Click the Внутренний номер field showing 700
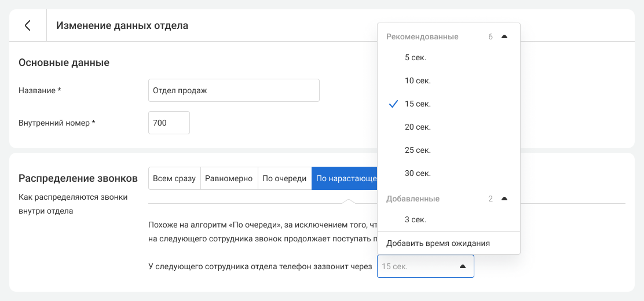This screenshot has width=644, height=301. 169,123
